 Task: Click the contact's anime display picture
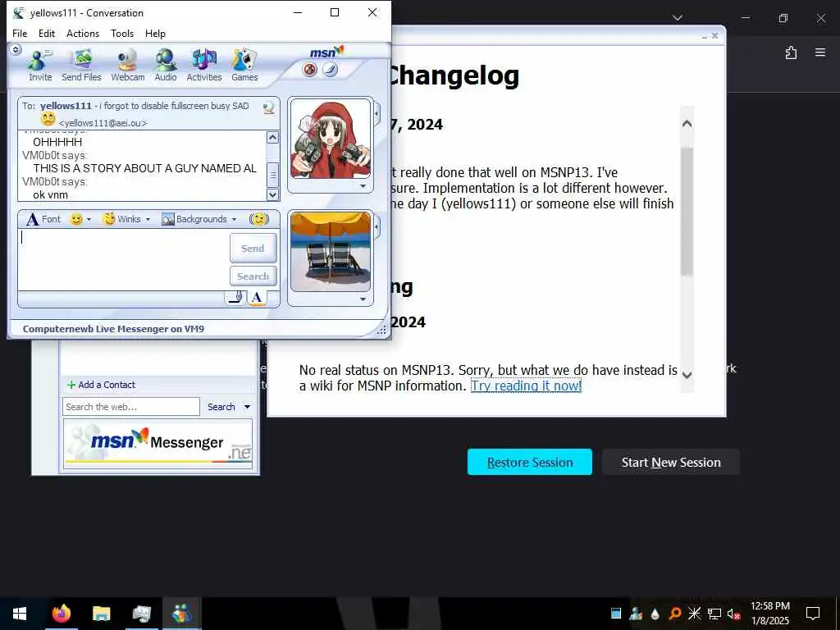[x=331, y=139]
